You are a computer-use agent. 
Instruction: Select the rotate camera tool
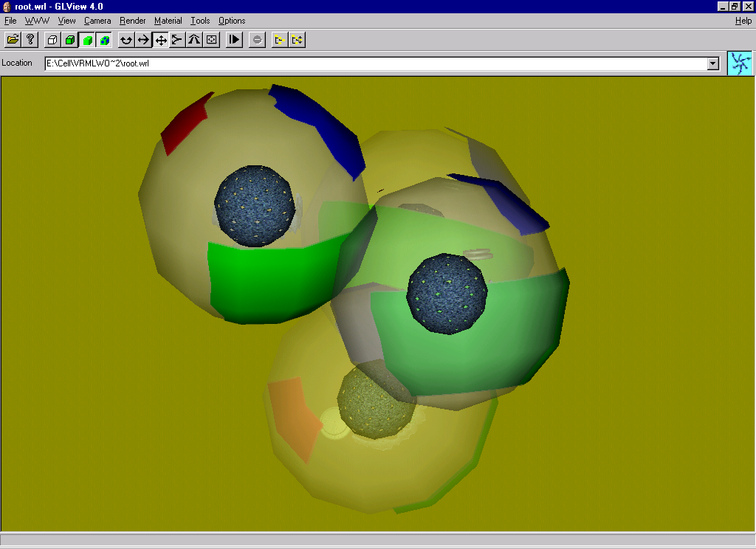(x=126, y=40)
